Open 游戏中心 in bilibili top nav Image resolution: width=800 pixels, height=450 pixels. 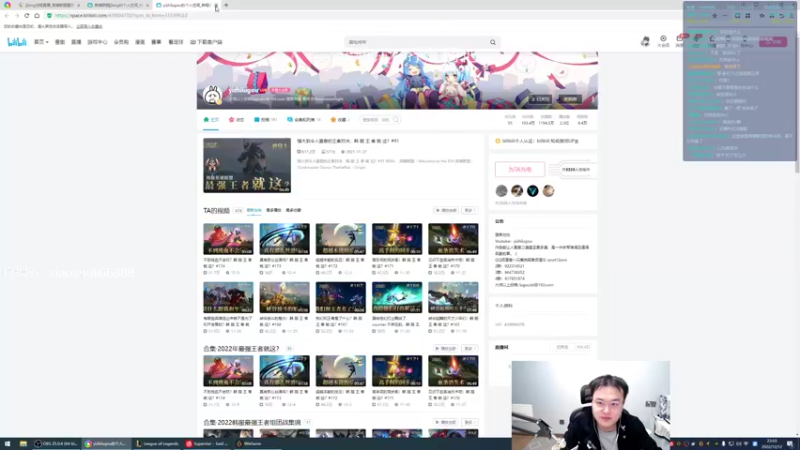97,42
